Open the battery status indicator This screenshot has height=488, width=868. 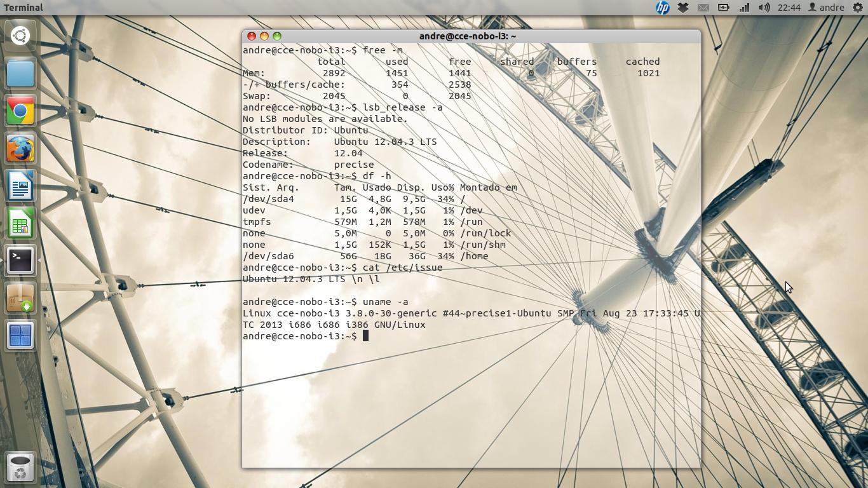click(724, 8)
